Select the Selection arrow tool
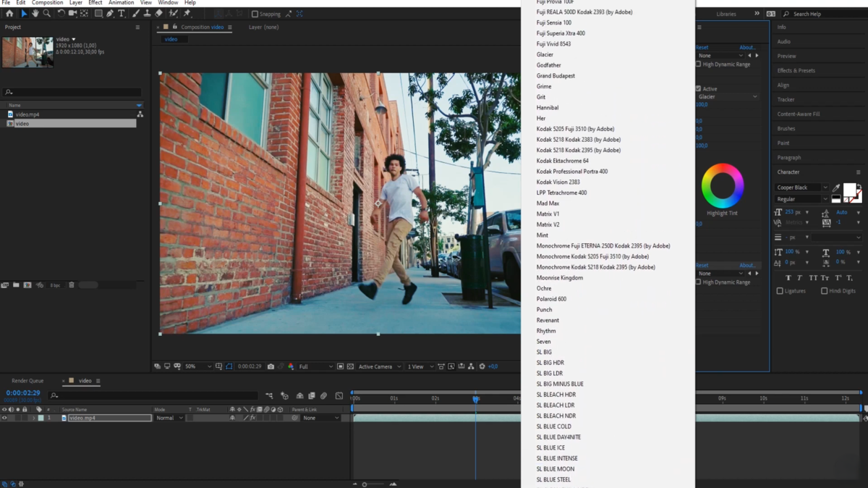The width and height of the screenshot is (868, 488). coord(24,13)
